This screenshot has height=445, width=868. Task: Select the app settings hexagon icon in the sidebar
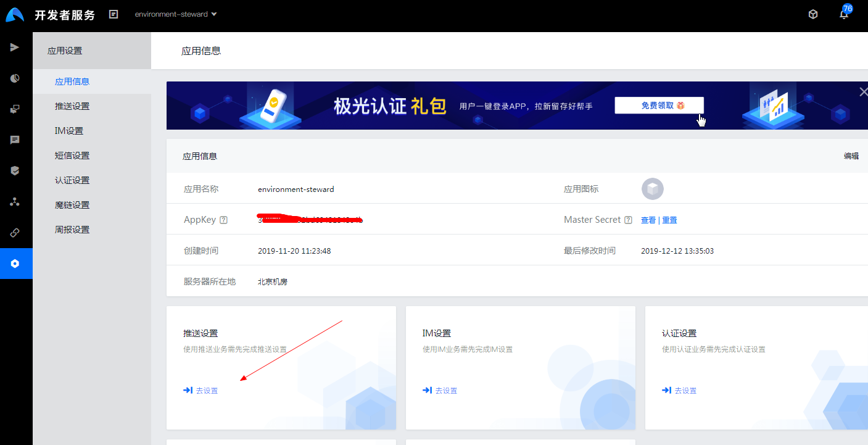(x=15, y=264)
